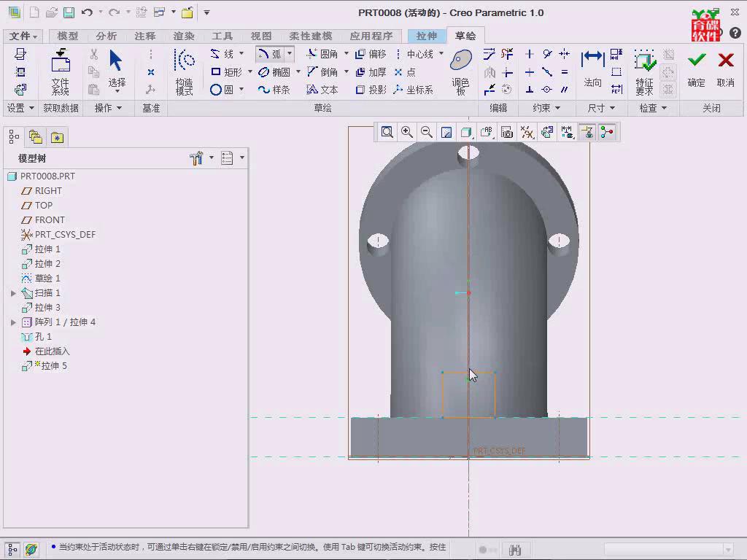Switch to the Analysis tab

[107, 36]
